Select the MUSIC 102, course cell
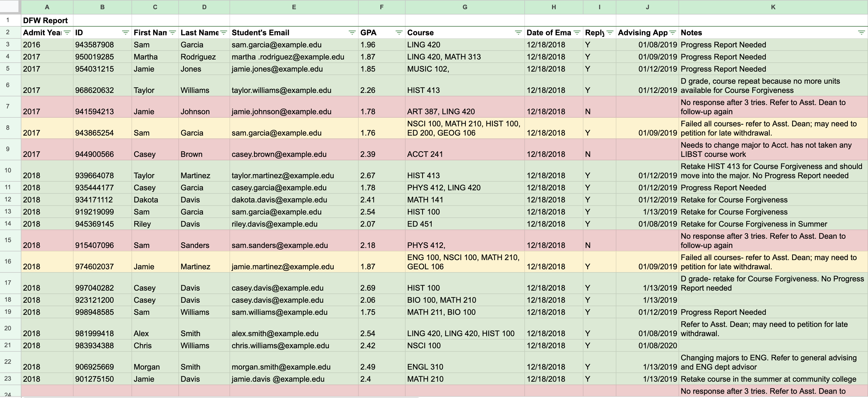The width and height of the screenshot is (868, 398). (465, 69)
